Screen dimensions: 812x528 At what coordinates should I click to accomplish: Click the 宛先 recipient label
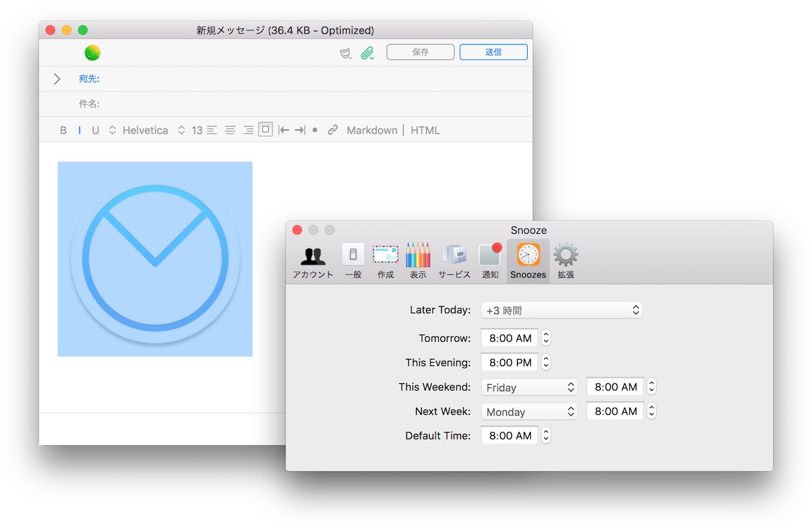point(89,79)
